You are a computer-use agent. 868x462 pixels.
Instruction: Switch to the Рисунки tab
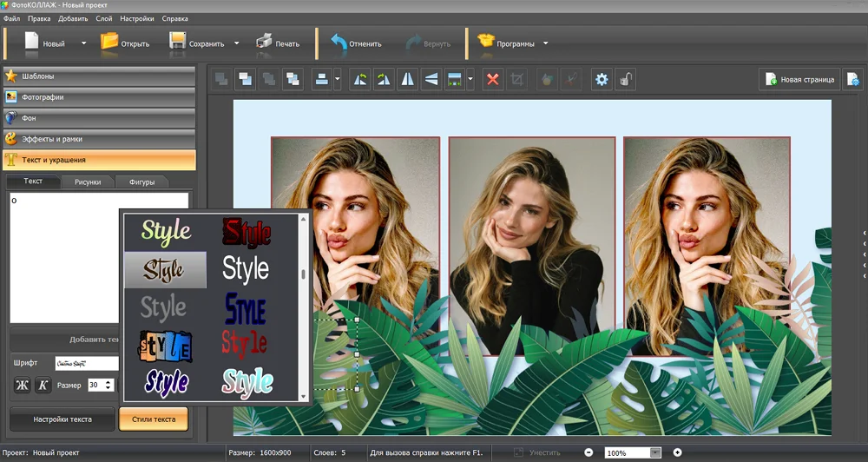coord(88,181)
